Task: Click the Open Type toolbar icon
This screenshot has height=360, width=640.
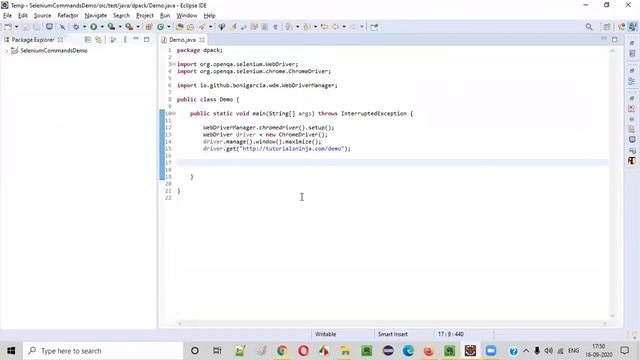Action: (x=180, y=27)
